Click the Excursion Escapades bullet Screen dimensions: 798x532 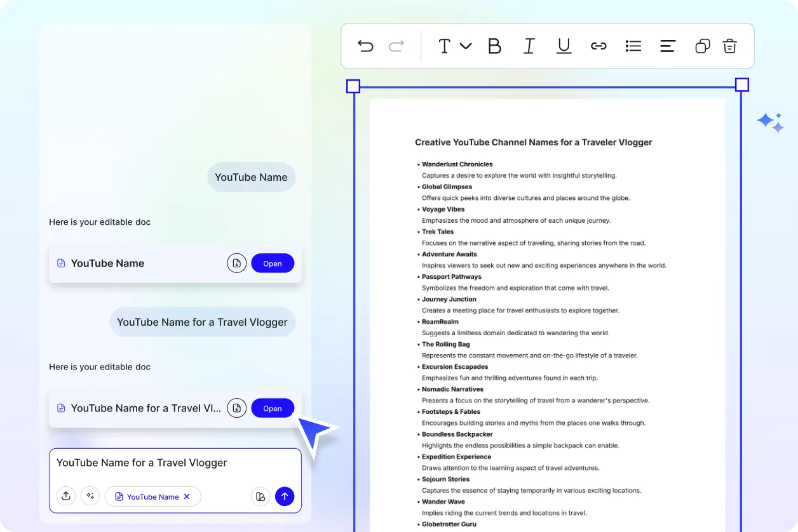pyautogui.click(x=455, y=367)
